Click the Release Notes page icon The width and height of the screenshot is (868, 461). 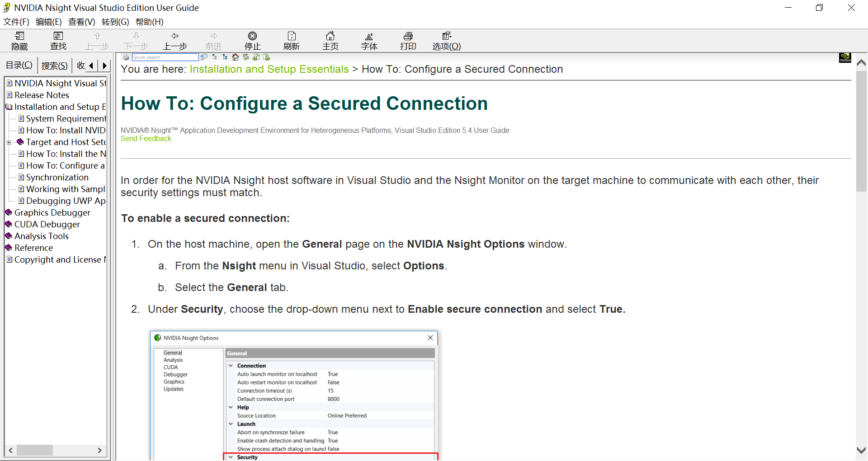9,95
